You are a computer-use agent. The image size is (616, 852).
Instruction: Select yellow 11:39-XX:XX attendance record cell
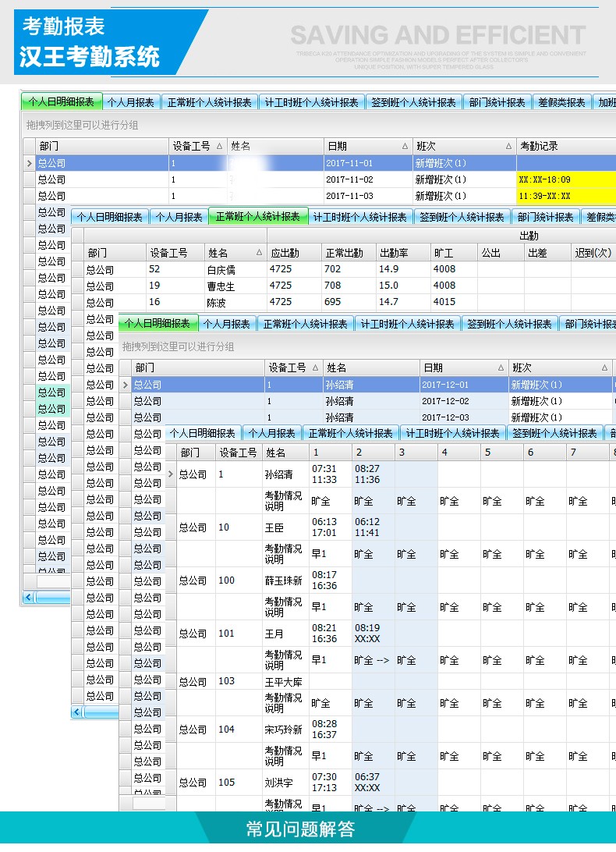tap(566, 196)
